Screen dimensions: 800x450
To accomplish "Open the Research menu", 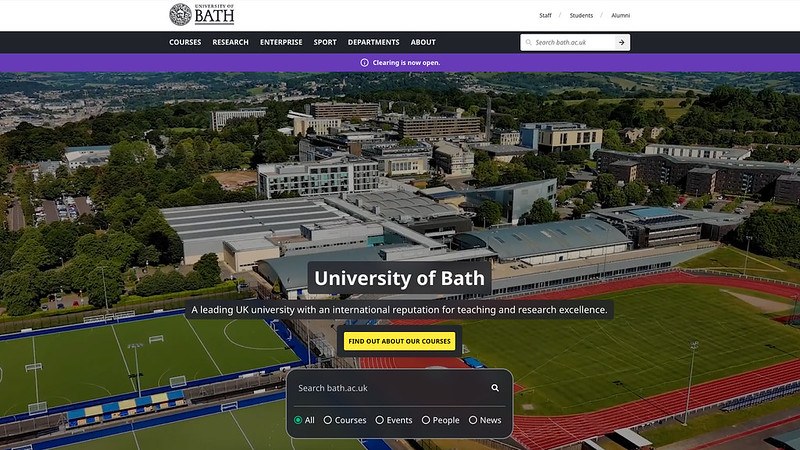I will point(231,42).
